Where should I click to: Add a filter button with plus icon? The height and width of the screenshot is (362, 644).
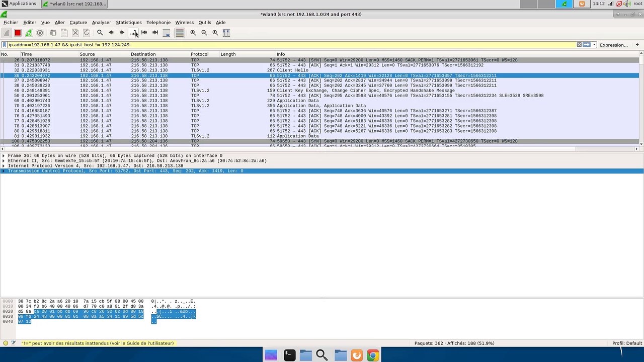637,45
